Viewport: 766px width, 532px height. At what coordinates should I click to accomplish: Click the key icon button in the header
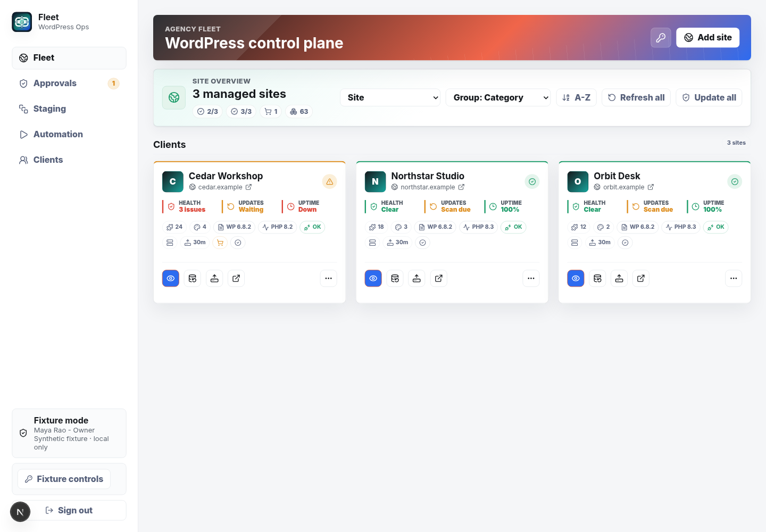pyautogui.click(x=661, y=38)
